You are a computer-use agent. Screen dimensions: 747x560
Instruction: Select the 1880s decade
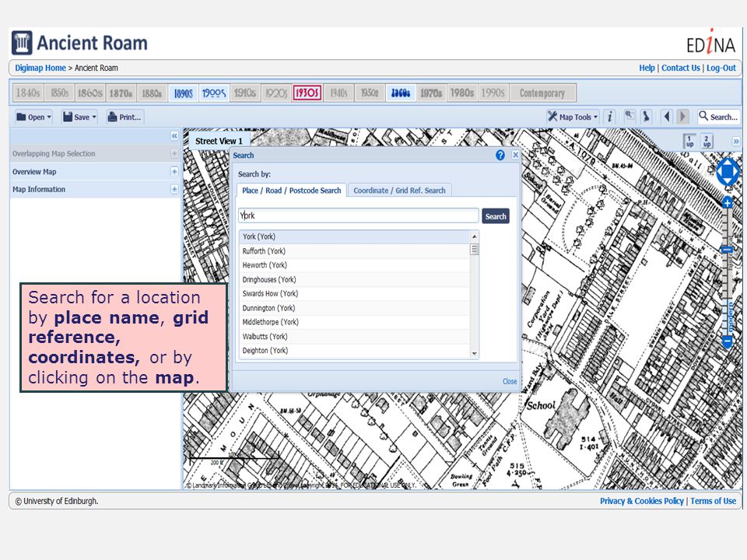coord(152,93)
